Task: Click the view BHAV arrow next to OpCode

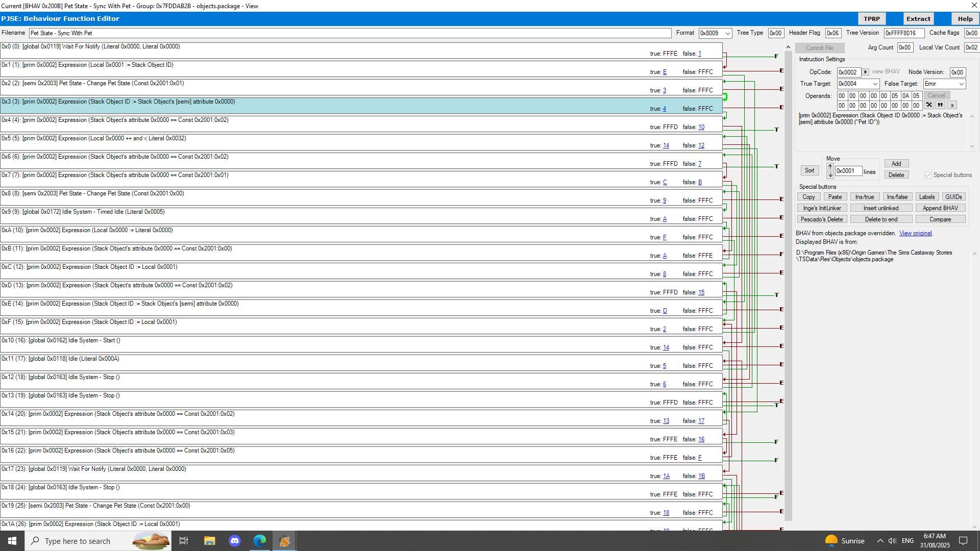Action: [x=865, y=72]
